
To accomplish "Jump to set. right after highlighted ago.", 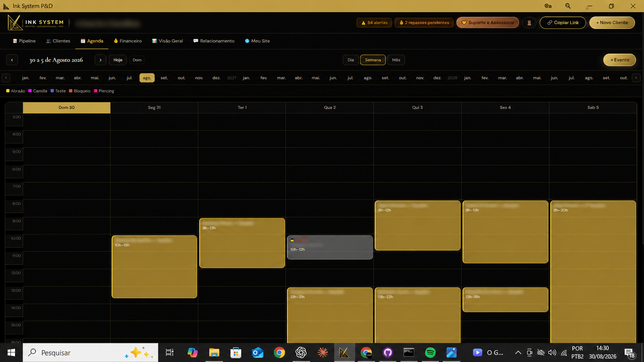I will [x=164, y=78].
